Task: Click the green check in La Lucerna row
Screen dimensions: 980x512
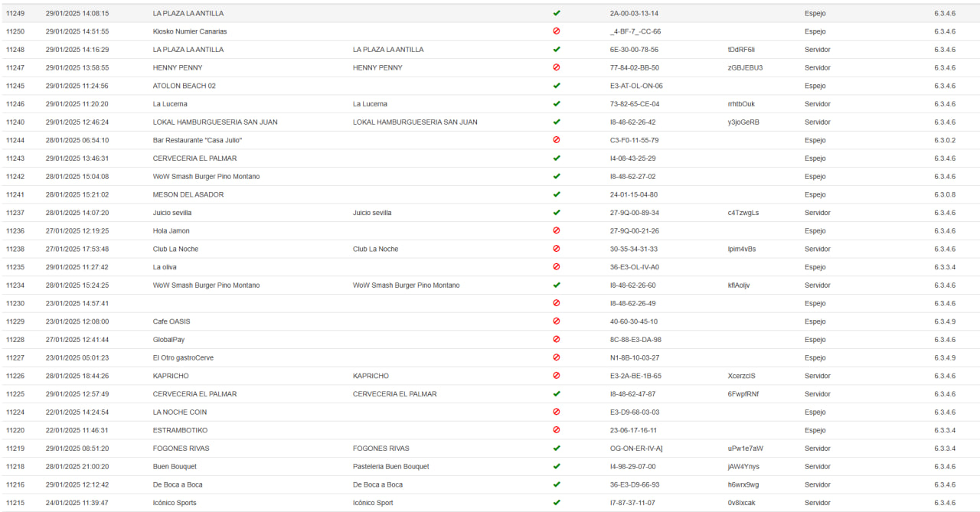Action: [557, 103]
